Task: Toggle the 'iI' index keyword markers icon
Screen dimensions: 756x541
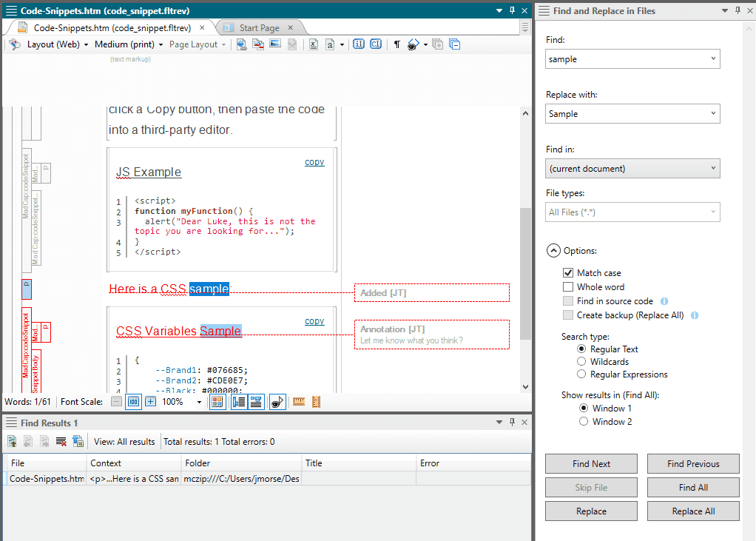Action: (x=359, y=44)
